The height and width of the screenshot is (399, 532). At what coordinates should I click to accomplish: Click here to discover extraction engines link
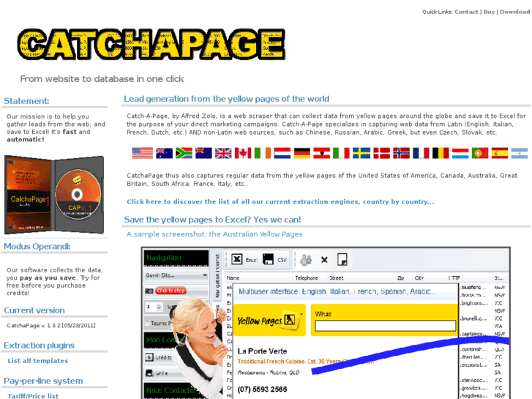pos(280,202)
